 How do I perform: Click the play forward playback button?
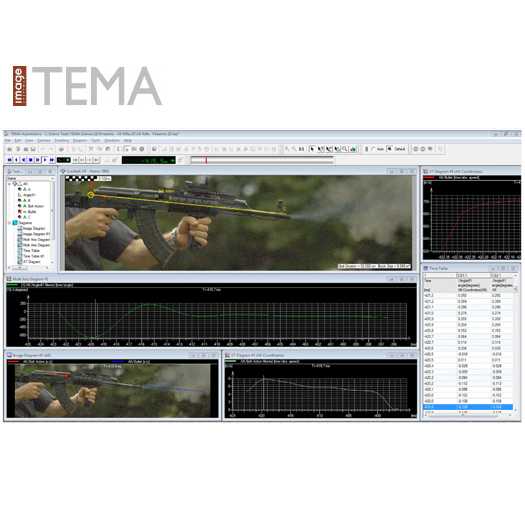point(45,160)
